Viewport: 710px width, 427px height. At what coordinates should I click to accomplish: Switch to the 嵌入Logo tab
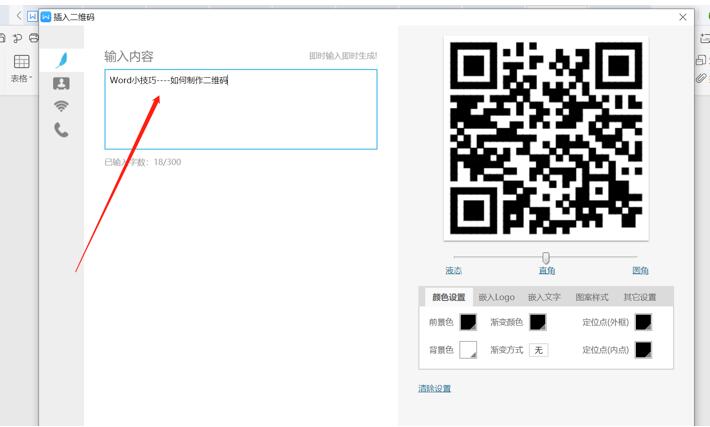pos(497,297)
